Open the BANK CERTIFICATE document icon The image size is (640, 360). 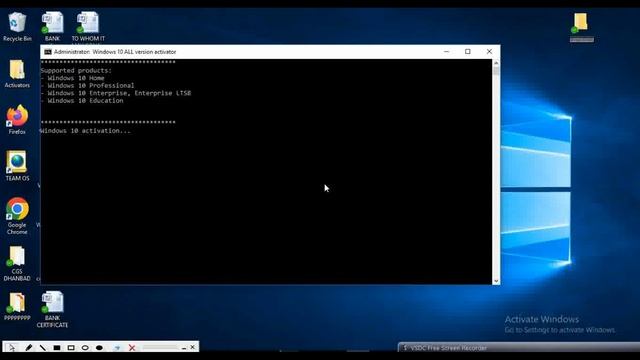tap(52, 310)
